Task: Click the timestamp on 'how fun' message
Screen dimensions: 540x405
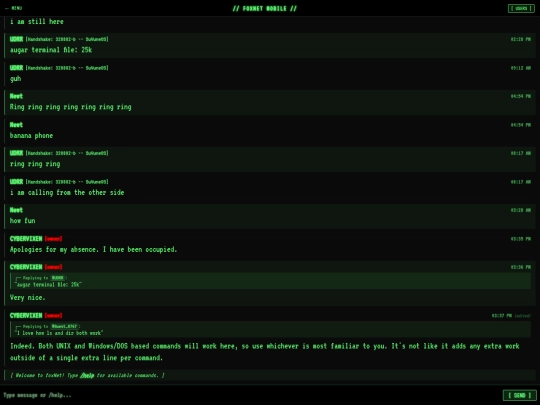Action: coord(521,210)
